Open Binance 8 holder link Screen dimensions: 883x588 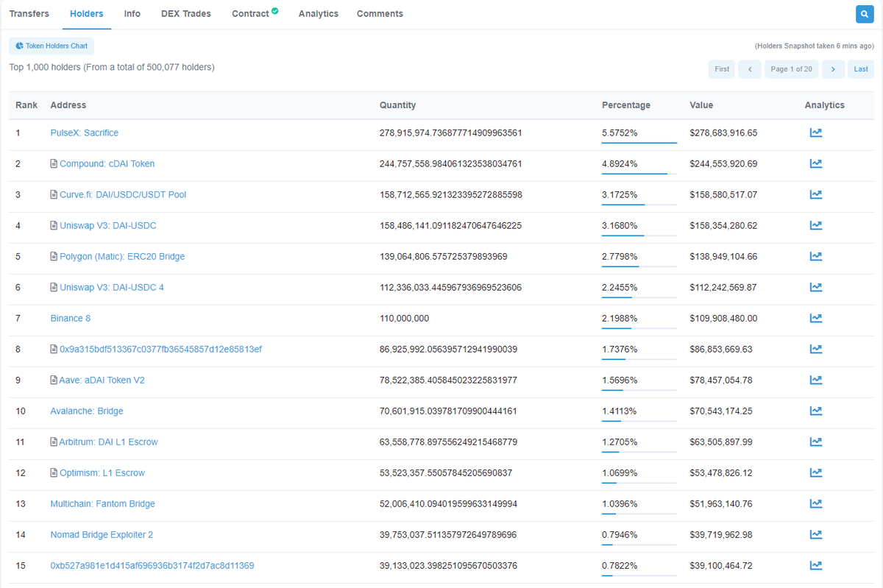[x=71, y=319]
